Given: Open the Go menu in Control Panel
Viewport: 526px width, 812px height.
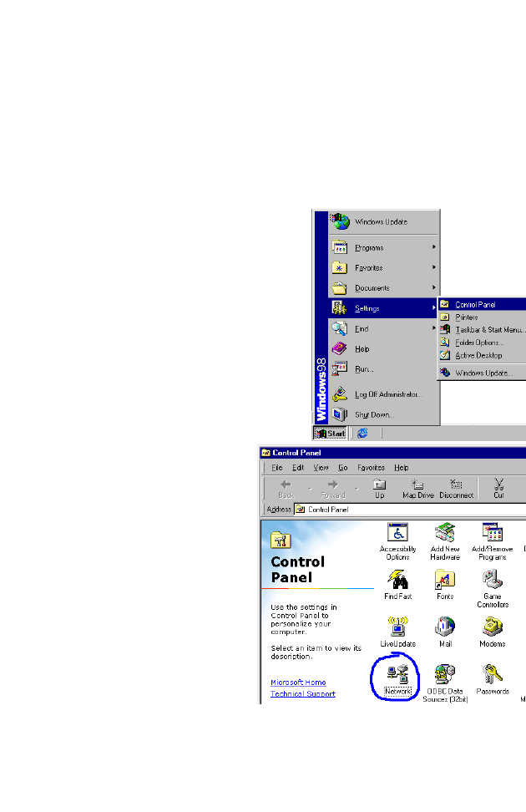Looking at the screenshot, I should coord(342,467).
